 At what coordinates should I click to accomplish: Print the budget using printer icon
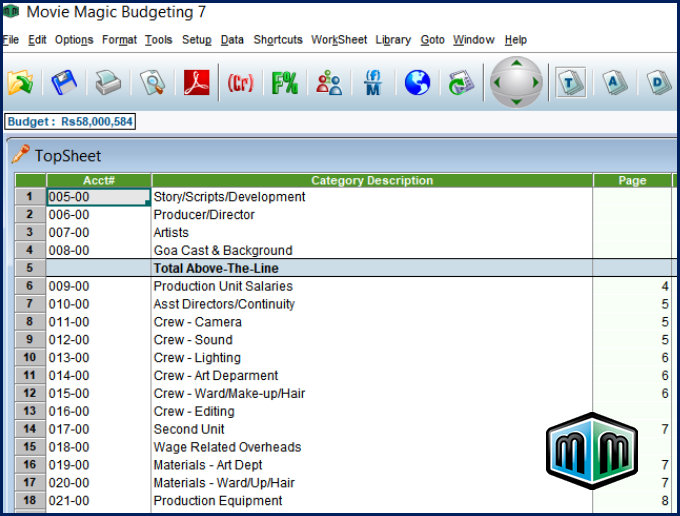(108, 82)
